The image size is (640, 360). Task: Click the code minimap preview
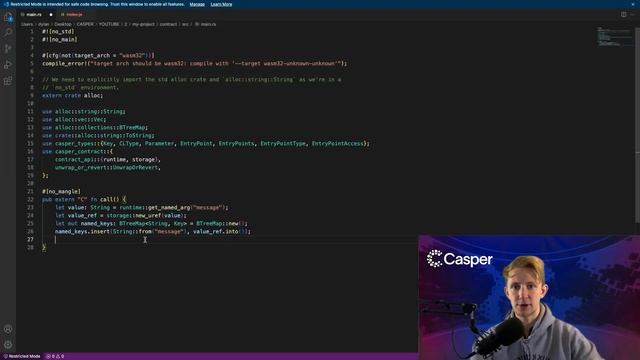click(614, 37)
